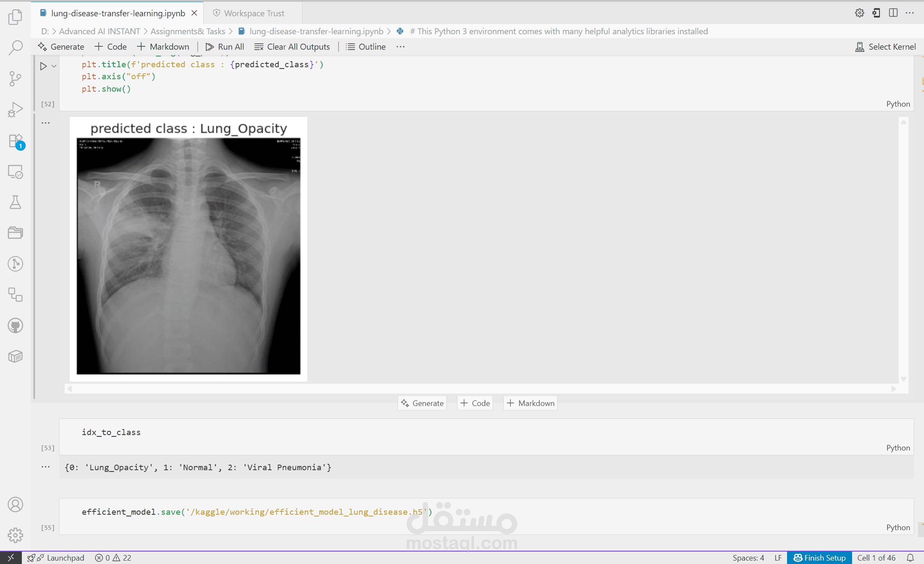Open the GitHub view icon
This screenshot has width=924, height=564.
point(15,325)
